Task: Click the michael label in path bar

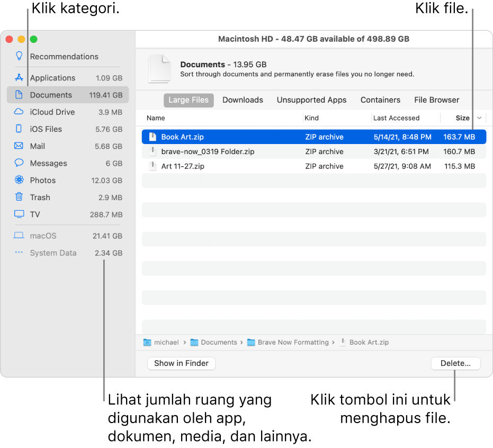Action: point(166,343)
